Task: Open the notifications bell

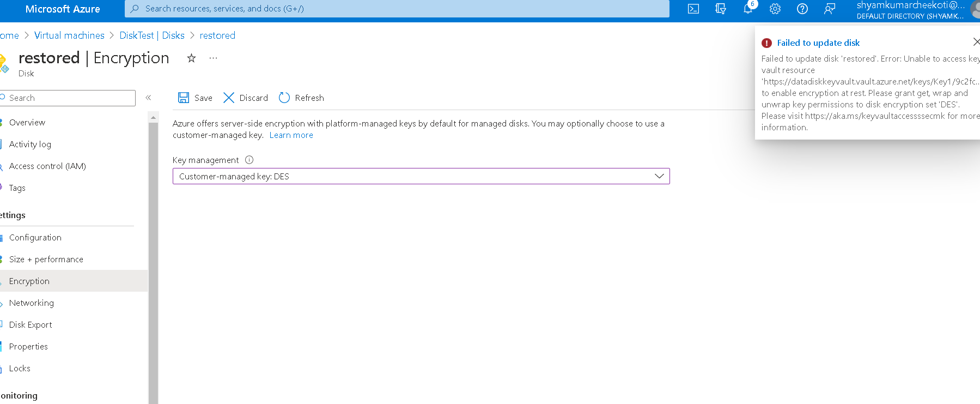Action: tap(748, 9)
